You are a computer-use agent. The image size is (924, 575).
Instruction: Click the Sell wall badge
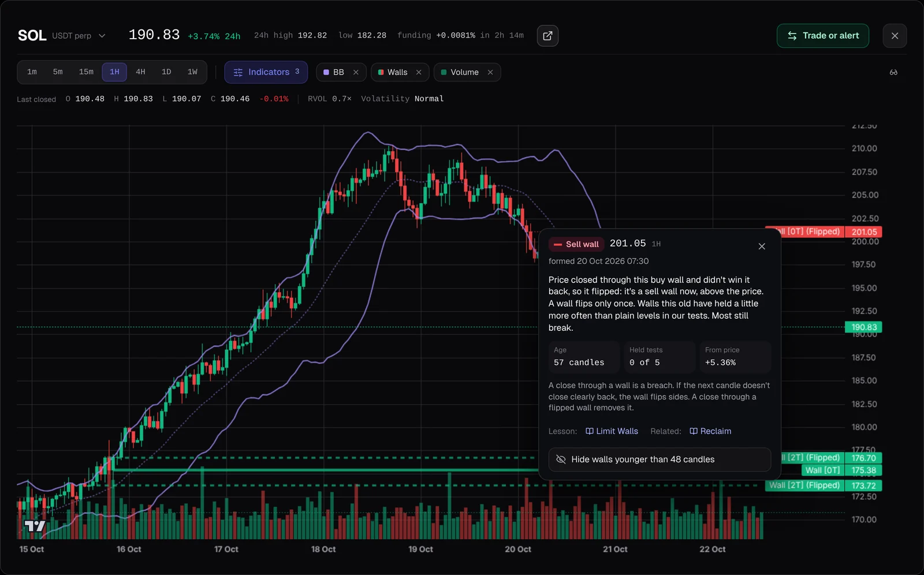pyautogui.click(x=576, y=244)
